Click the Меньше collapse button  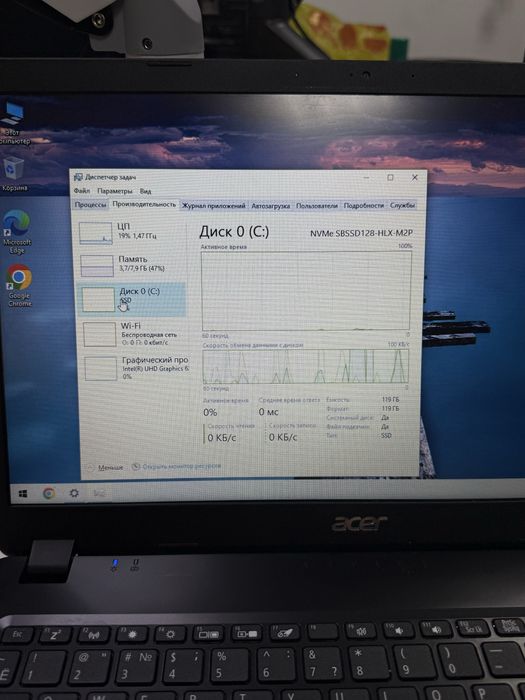click(x=105, y=467)
